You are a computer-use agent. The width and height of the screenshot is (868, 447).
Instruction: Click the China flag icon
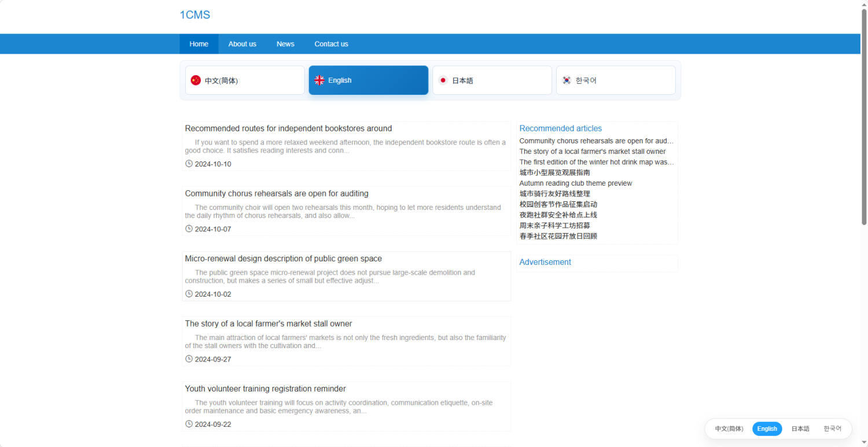196,80
